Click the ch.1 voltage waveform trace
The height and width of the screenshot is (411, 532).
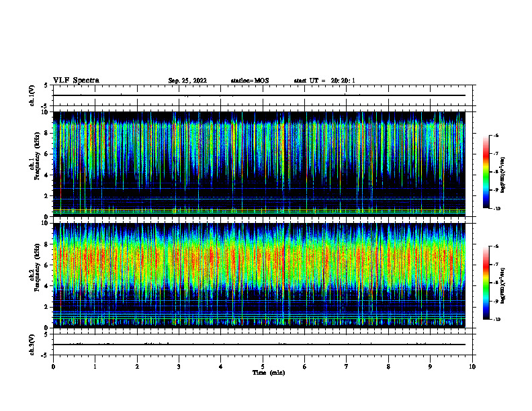[x=259, y=95]
